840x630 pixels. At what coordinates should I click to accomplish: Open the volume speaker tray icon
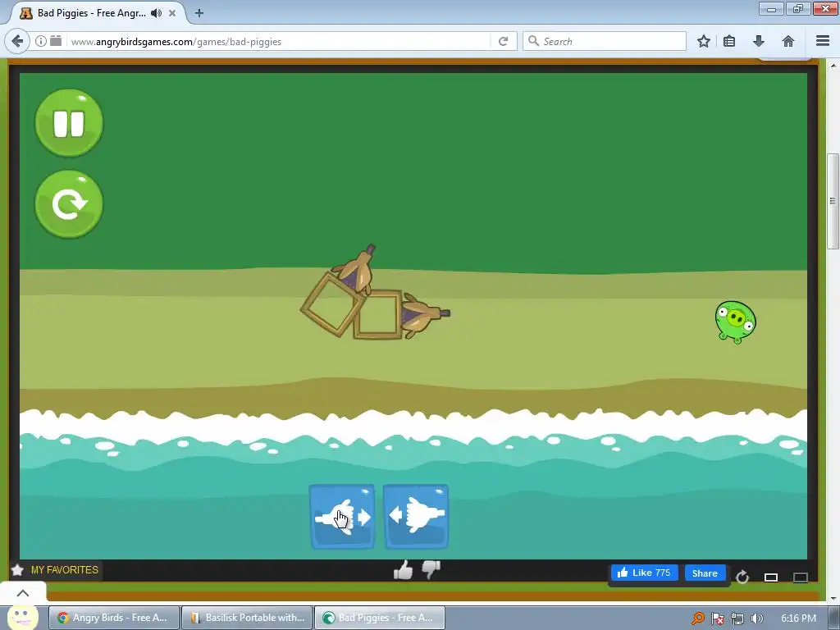(x=757, y=619)
